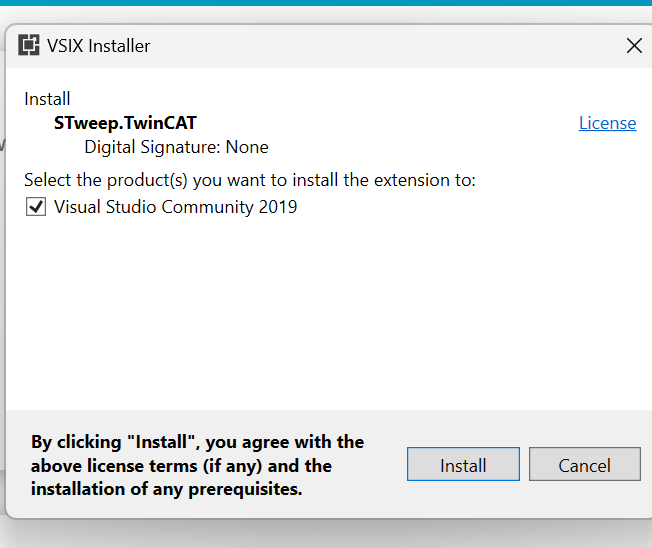Close the VSIX Installer dialog
The height and width of the screenshot is (548, 652).
(x=634, y=45)
